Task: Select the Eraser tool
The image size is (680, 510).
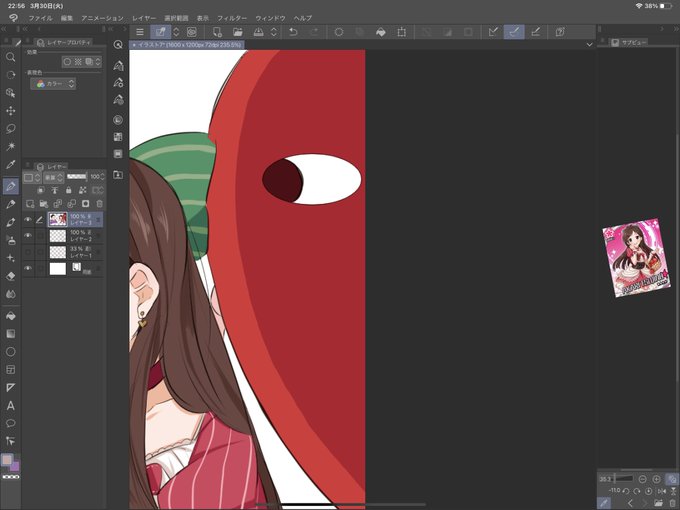Action: point(10,276)
